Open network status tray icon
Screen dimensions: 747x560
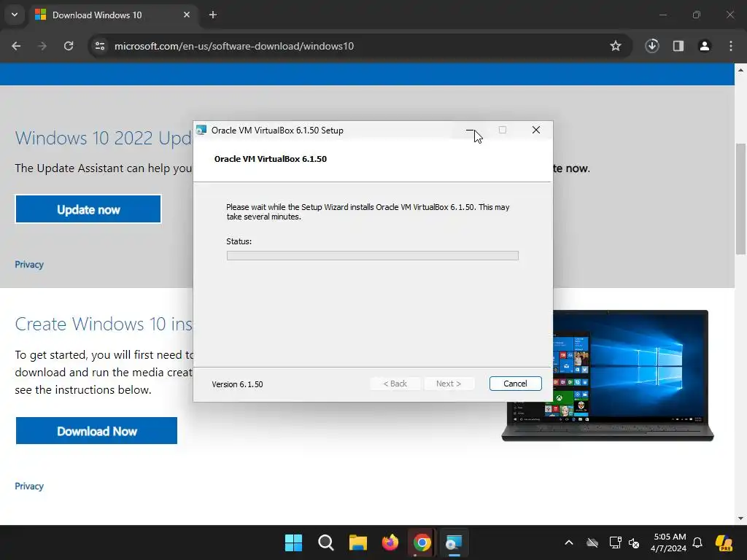tap(615, 542)
